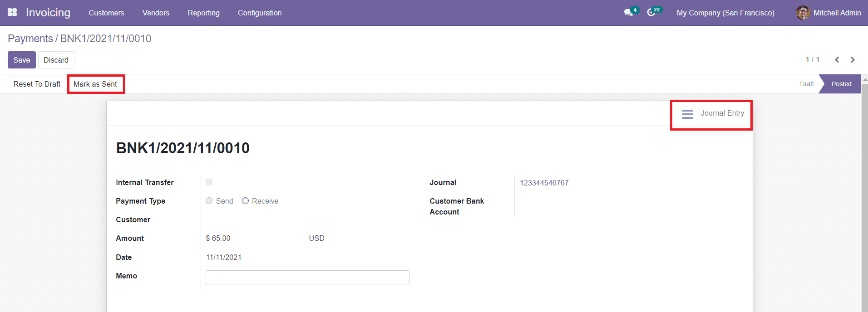Open the apps grid menu icon
This screenshot has width=868, height=312.
[x=12, y=12]
